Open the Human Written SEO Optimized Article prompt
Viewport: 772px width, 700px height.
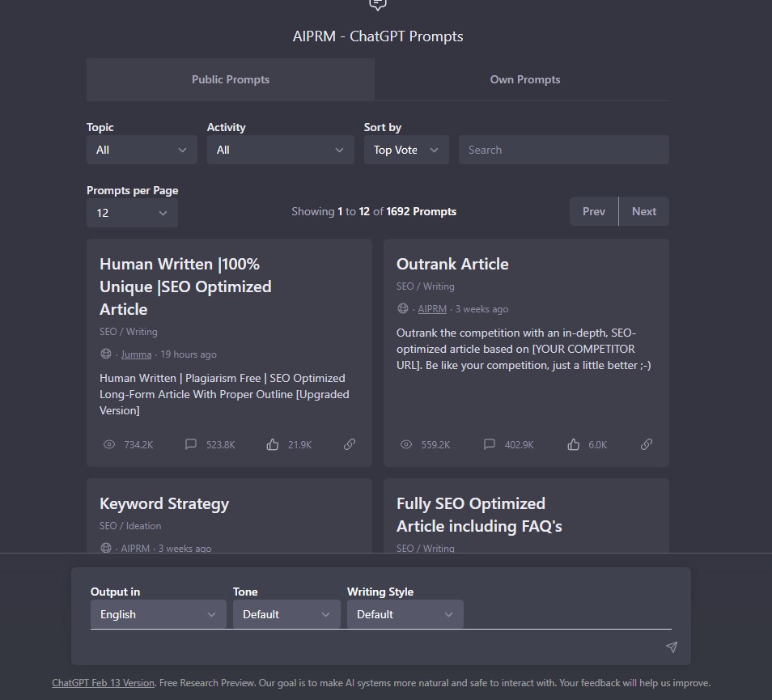185,286
